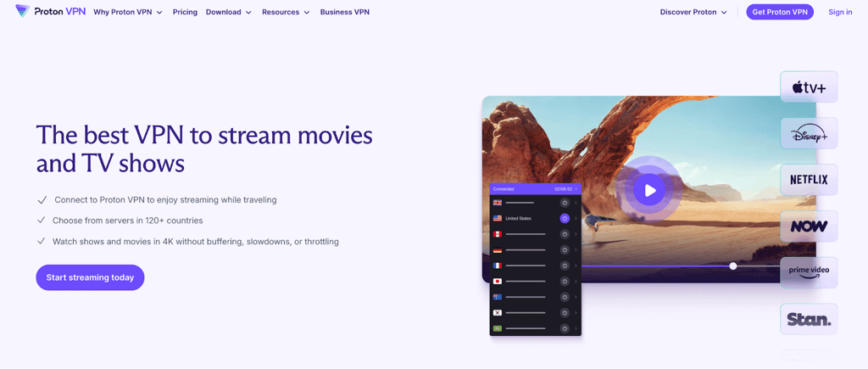Image resolution: width=868 pixels, height=369 pixels.
Task: Expand the United Kingdom server row chevron
Action: [576, 203]
